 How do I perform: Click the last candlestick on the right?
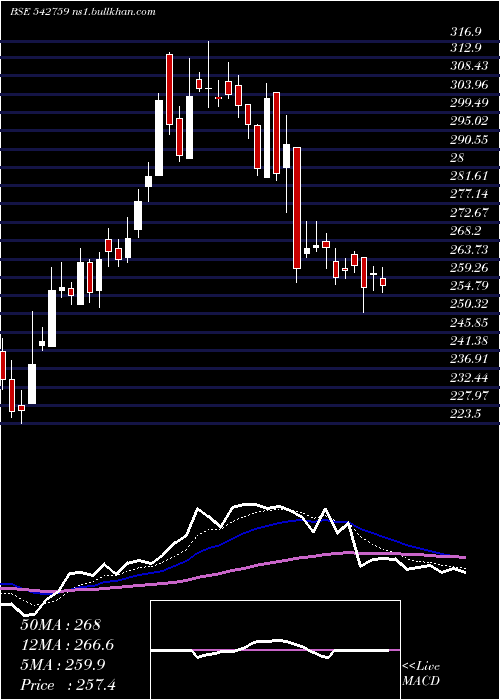point(383,280)
